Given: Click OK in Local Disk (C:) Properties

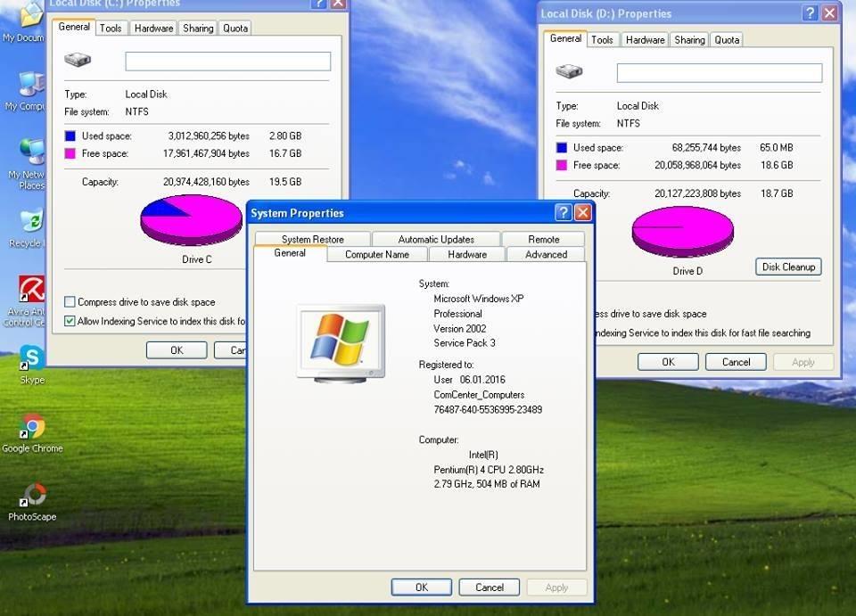Looking at the screenshot, I should 177,349.
